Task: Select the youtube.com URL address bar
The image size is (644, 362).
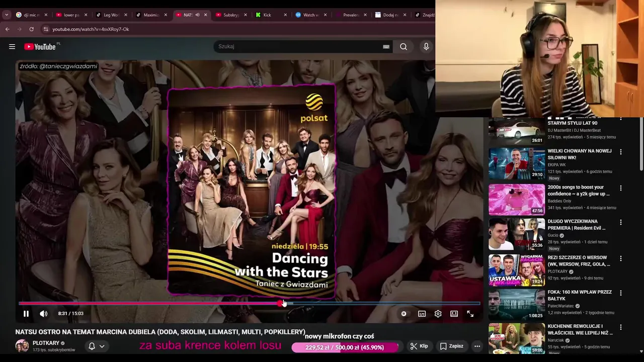Action: (x=91, y=29)
